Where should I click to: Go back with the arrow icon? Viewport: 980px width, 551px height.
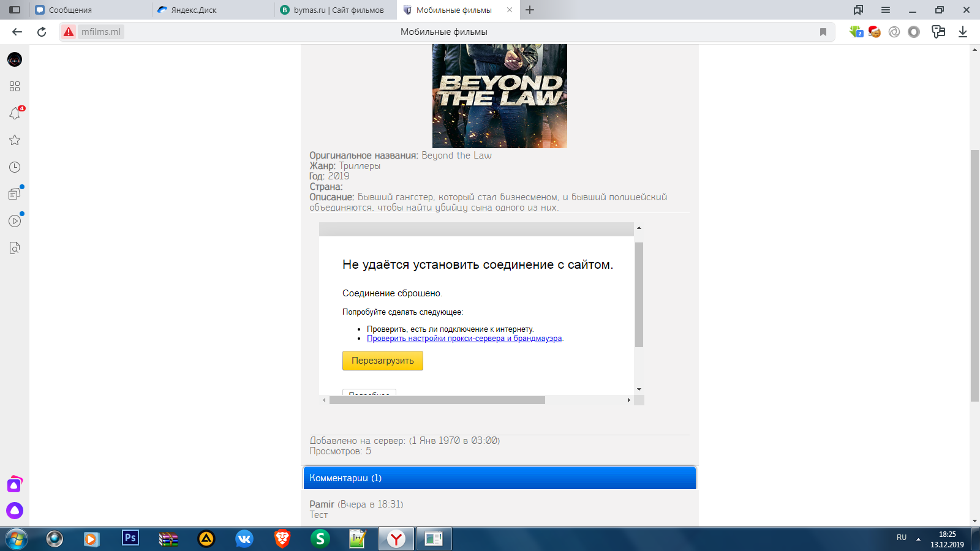[x=17, y=32]
